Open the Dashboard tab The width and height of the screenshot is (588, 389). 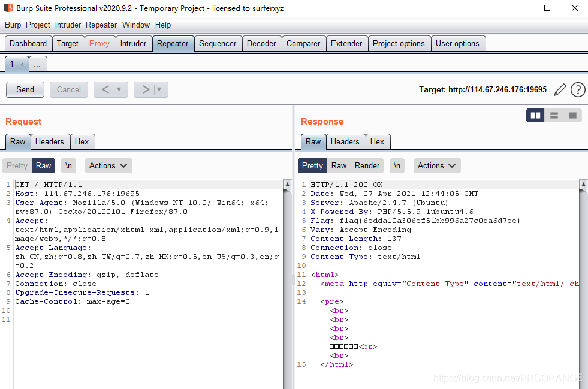28,44
